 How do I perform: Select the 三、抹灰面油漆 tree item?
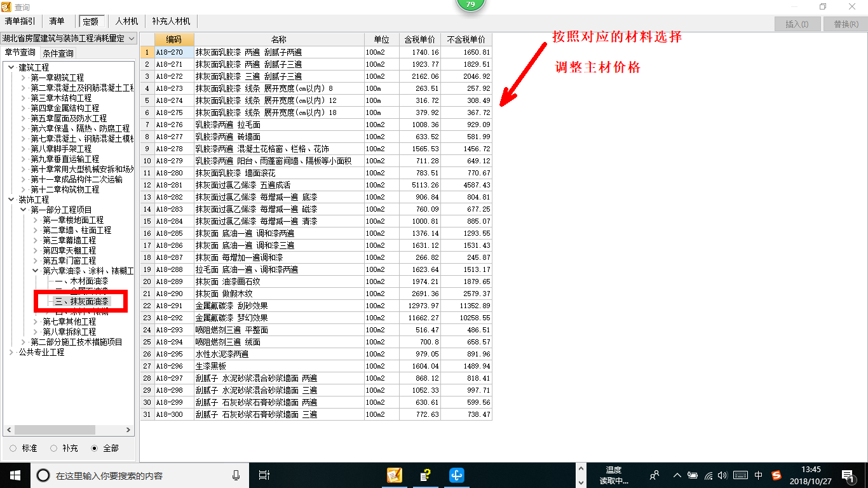(x=82, y=301)
